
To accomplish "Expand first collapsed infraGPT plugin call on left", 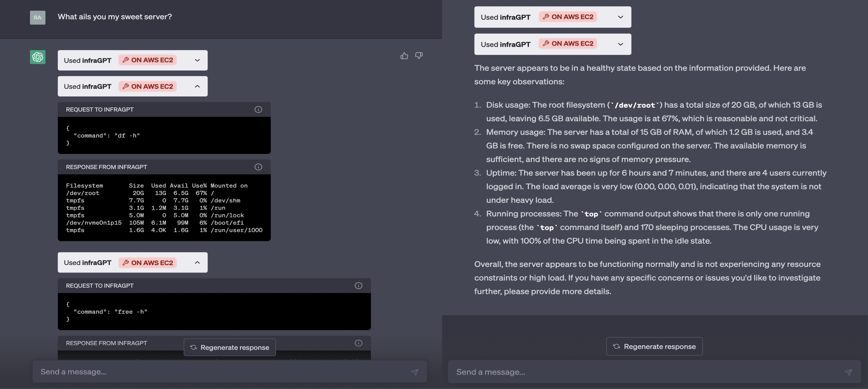I will 197,60.
